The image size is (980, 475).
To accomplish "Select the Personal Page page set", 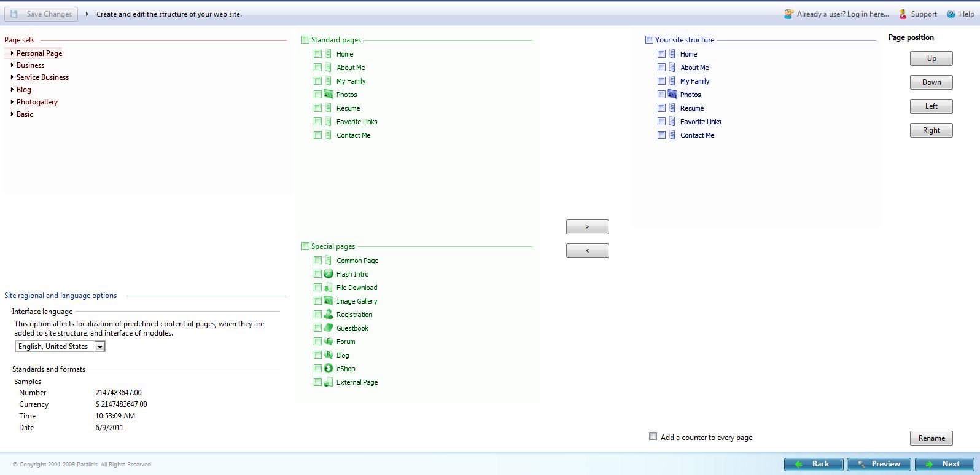I will [x=39, y=53].
